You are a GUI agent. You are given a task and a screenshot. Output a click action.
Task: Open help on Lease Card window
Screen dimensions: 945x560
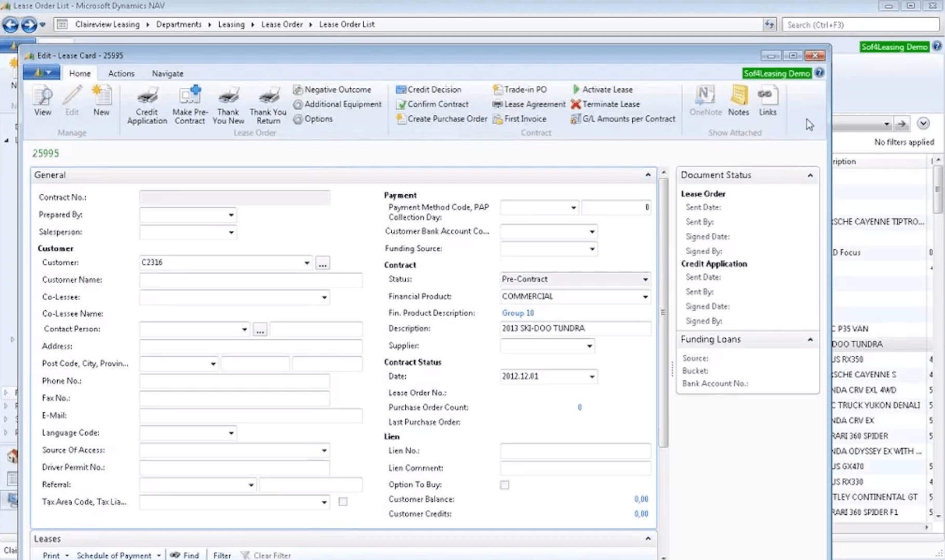tap(819, 73)
